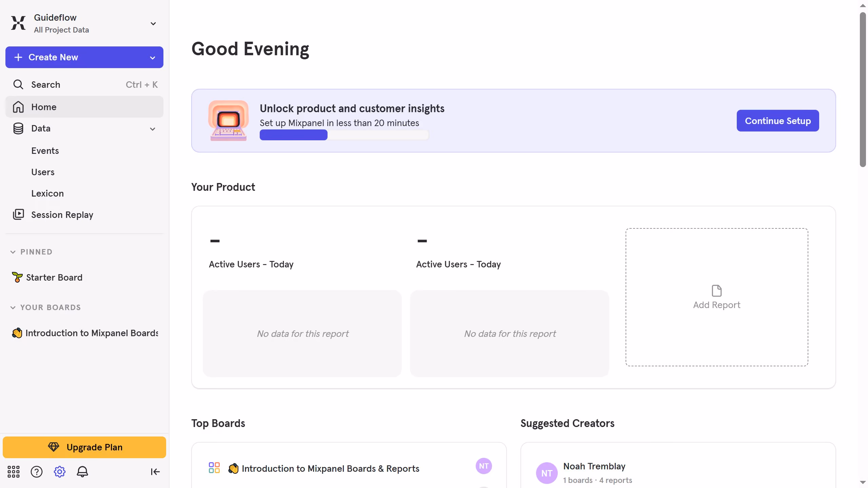Viewport: 868px width, 488px height.
Task: Click 'Unlock product and customer insights' heading
Action: 352,108
